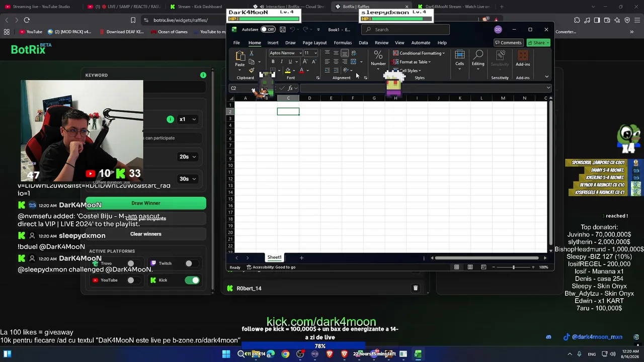Click the Save icon in Excel's title bar
The width and height of the screenshot is (644, 362).
[283, 30]
